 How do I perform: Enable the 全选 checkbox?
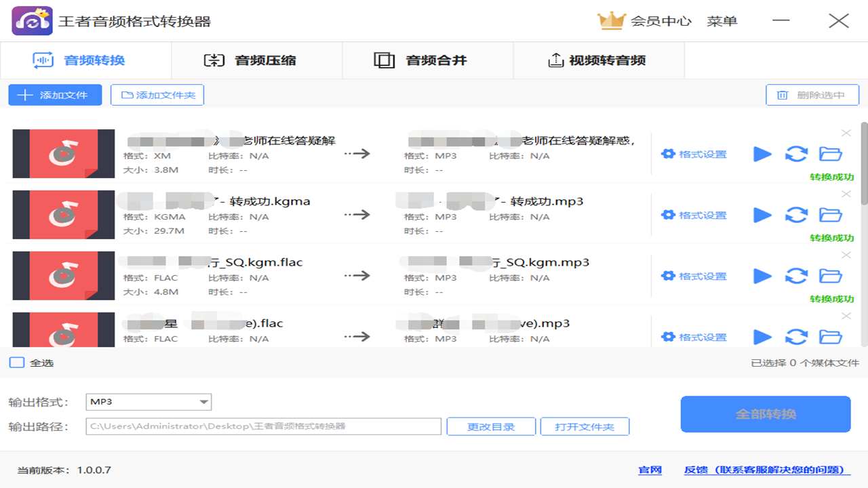point(16,363)
